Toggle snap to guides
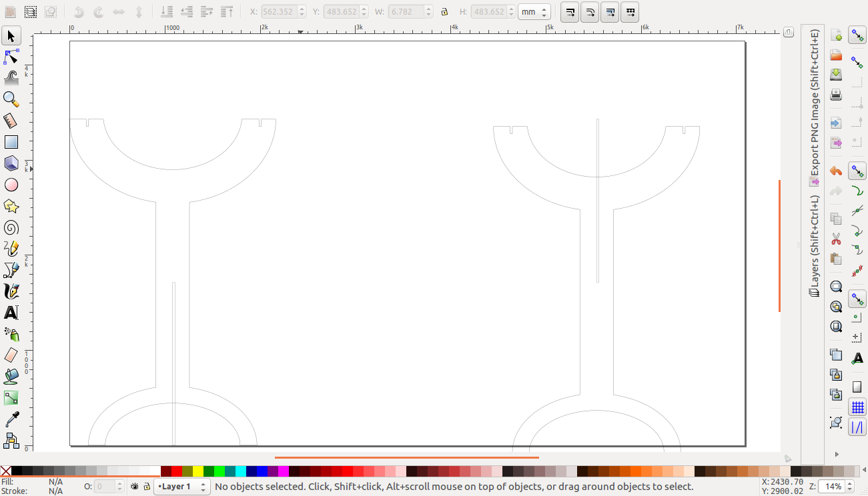 pos(857,428)
